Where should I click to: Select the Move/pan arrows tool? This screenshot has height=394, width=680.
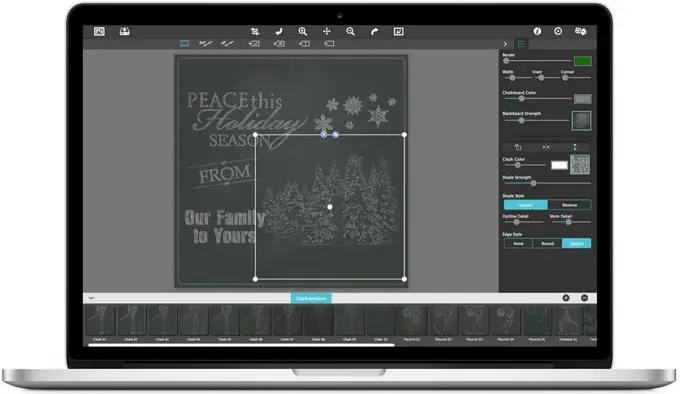point(327,31)
